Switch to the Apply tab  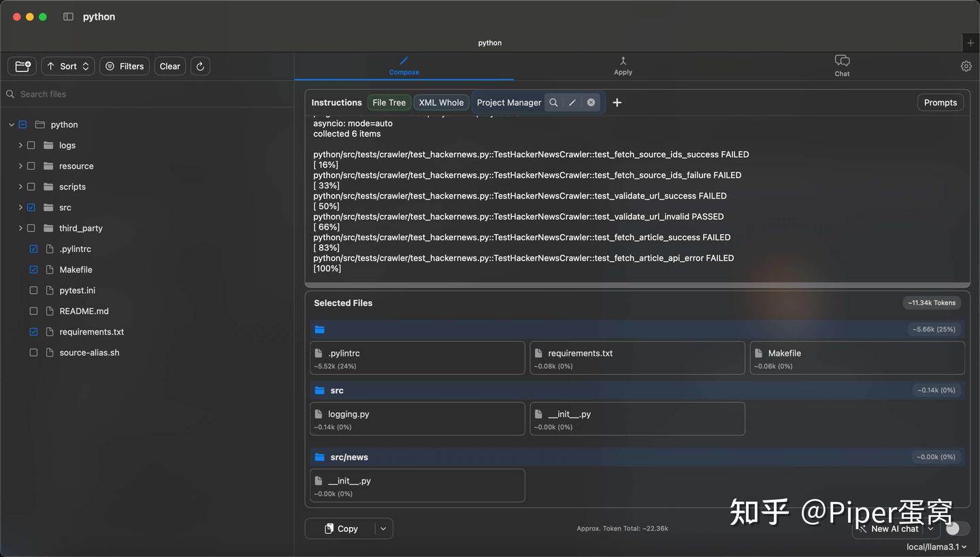(x=623, y=65)
